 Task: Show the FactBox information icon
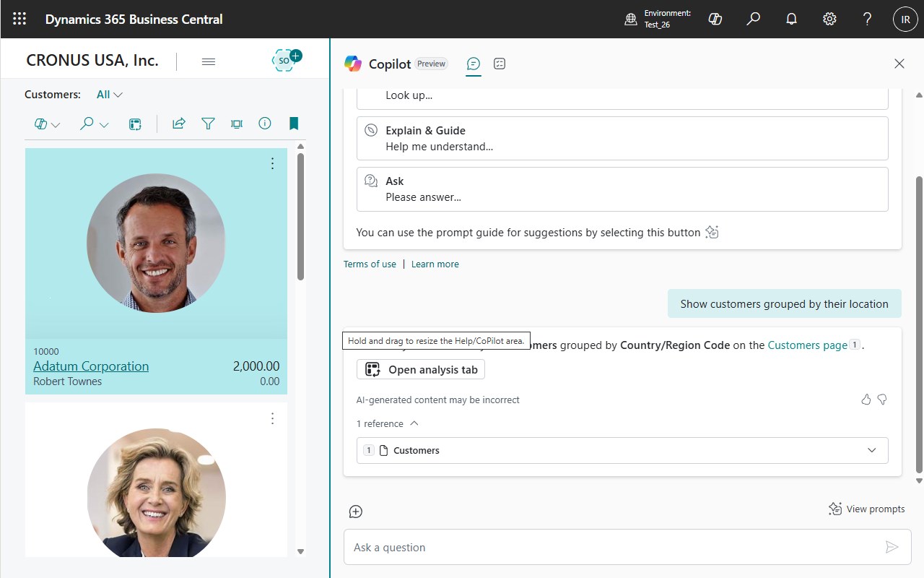[x=265, y=124]
